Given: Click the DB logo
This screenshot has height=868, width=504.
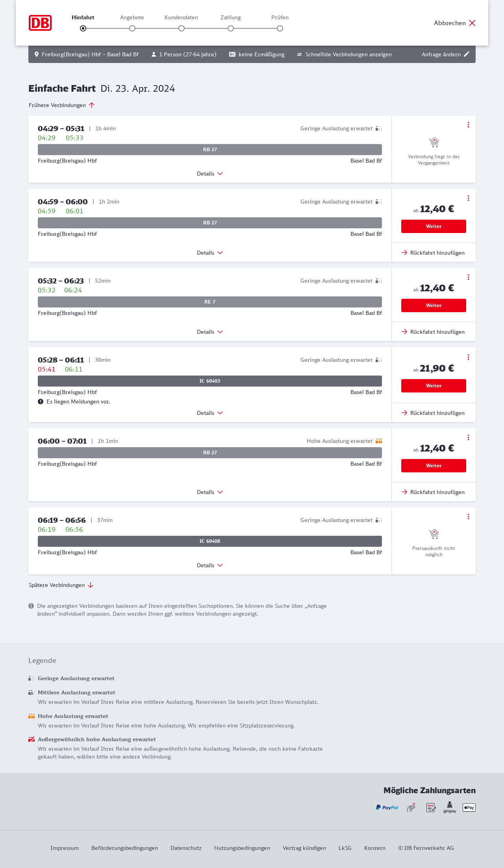Looking at the screenshot, I should coord(40,23).
